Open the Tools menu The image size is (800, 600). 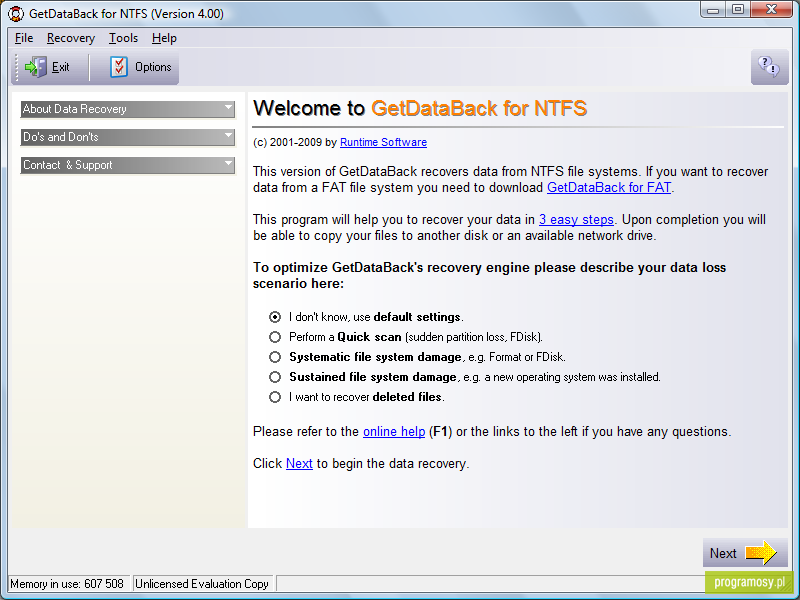[123, 38]
